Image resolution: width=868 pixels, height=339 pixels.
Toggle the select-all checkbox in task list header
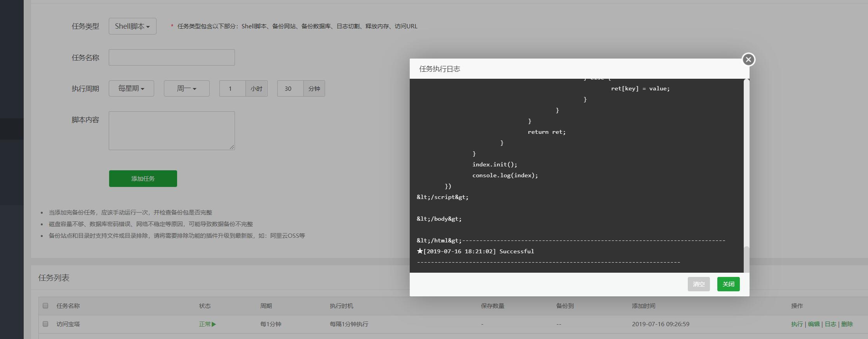tap(45, 306)
